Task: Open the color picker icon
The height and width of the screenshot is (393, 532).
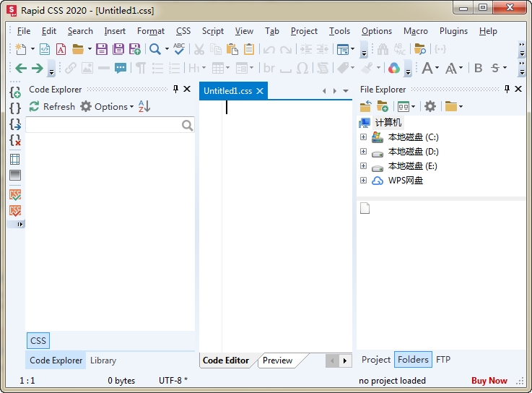Action: (x=394, y=69)
